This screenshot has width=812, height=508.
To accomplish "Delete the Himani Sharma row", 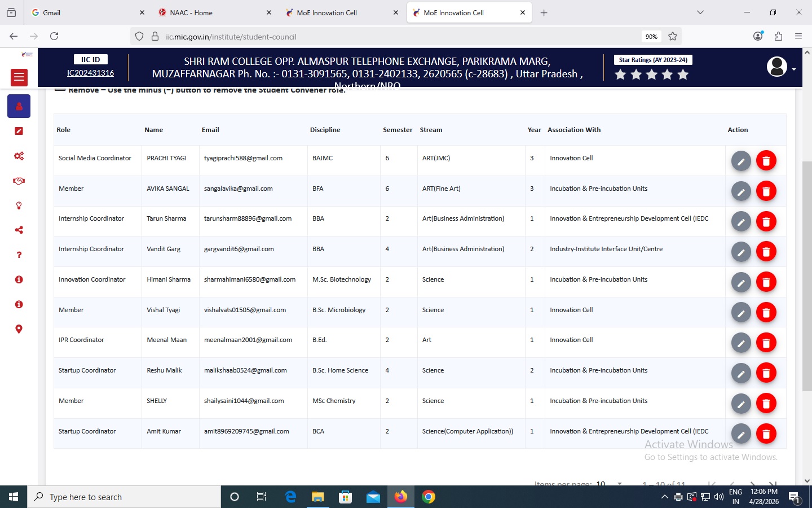I will 766,282.
